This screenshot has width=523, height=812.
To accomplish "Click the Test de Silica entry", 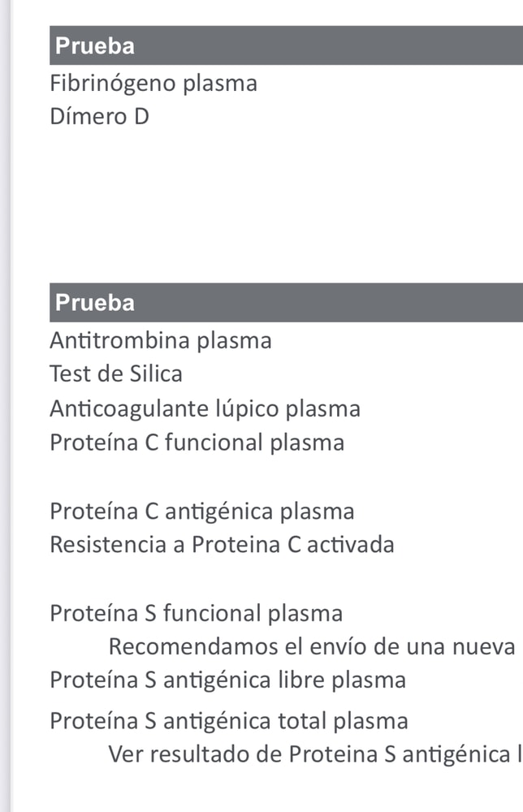I will click(x=116, y=374).
